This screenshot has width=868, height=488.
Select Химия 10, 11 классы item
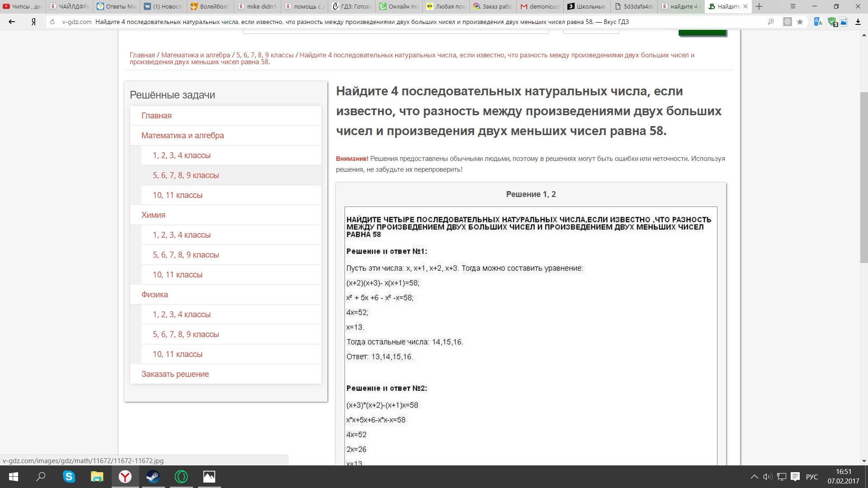tap(177, 275)
